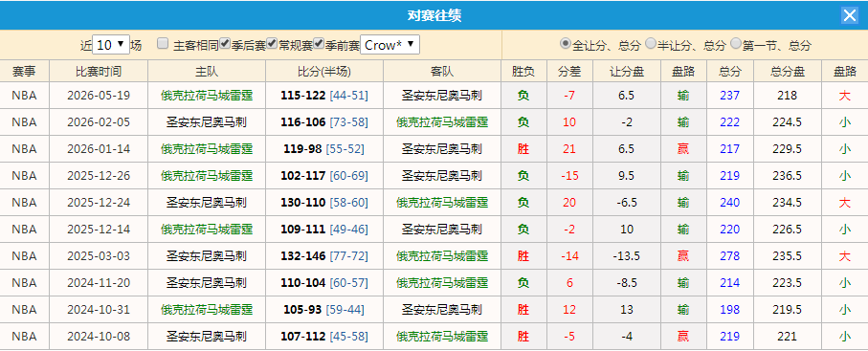Open score 102-117 from 2025-12-26 game
This screenshot has height=351, width=868.
[302, 176]
